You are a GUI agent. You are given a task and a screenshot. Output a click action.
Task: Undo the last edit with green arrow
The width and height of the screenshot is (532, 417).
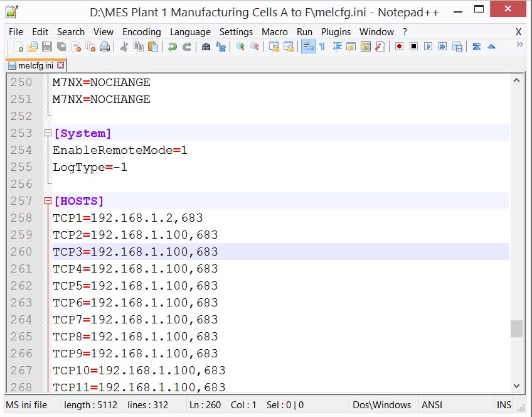(x=173, y=46)
